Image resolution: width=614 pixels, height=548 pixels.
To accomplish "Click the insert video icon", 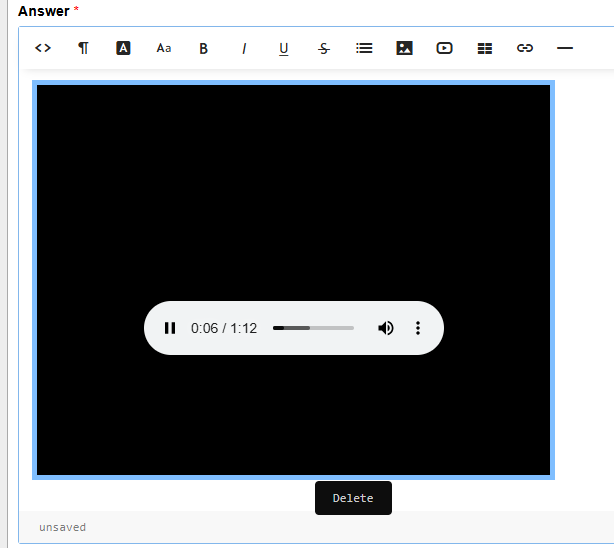I will coord(444,48).
